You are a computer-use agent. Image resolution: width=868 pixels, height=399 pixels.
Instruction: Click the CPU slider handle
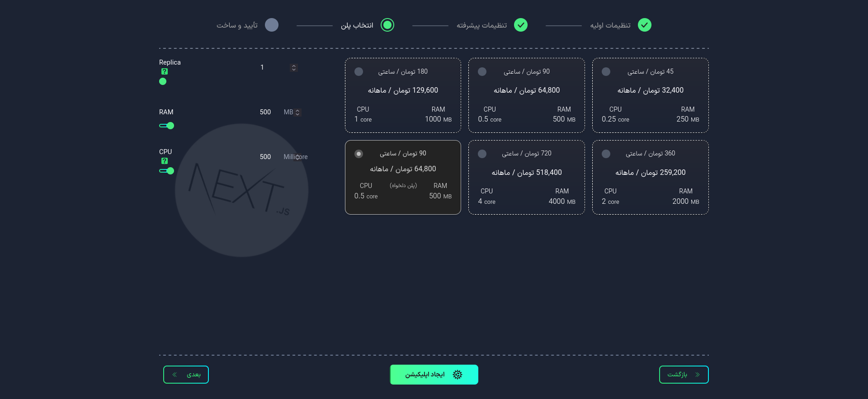click(170, 171)
